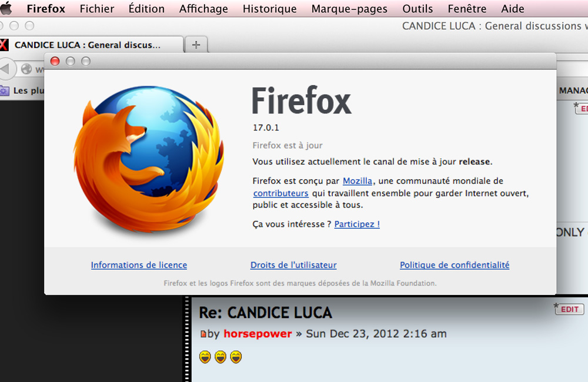Close the About Firefox dialog

pyautogui.click(x=55, y=61)
